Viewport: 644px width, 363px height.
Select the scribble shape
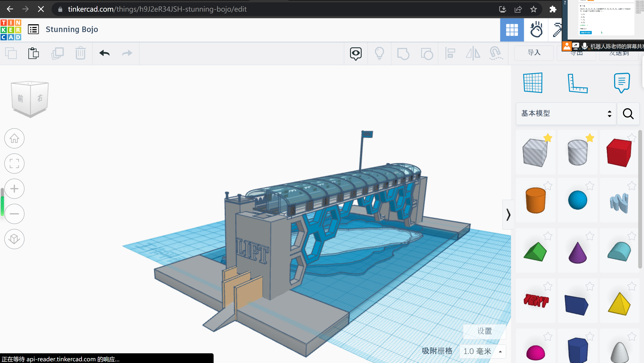pyautogui.click(x=619, y=203)
